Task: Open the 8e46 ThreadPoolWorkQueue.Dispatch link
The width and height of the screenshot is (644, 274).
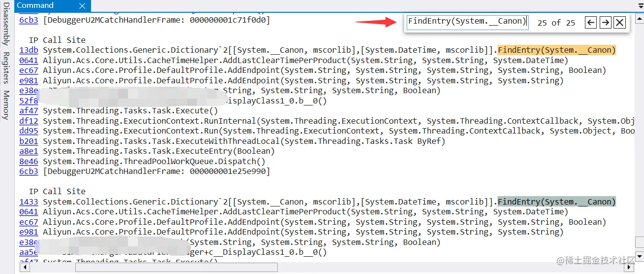Action: 29,161
